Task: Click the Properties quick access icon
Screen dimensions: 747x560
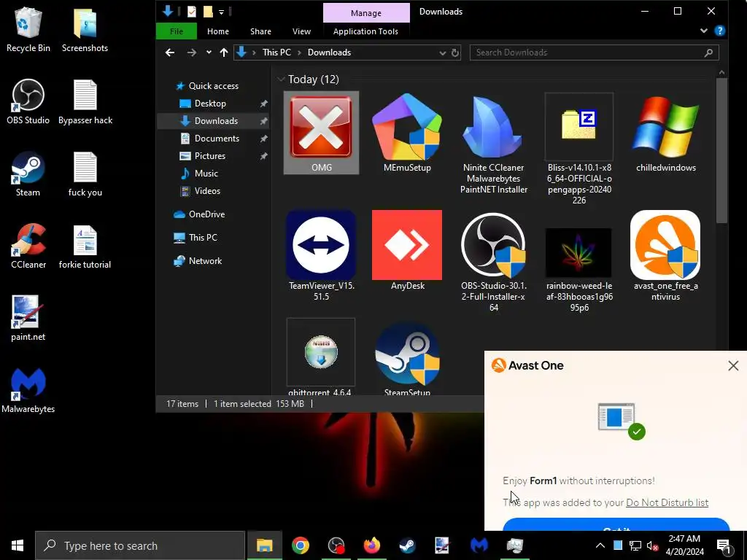Action: (192, 12)
